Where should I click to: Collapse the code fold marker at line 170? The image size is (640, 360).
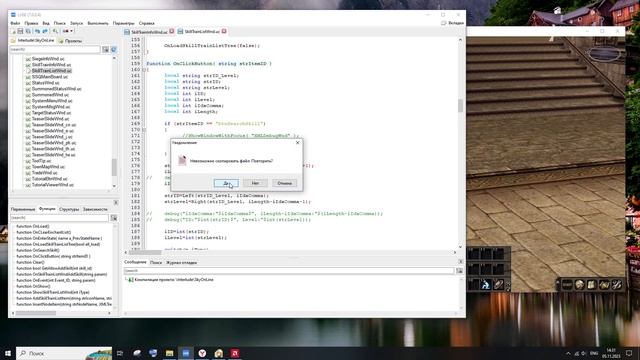[144, 130]
